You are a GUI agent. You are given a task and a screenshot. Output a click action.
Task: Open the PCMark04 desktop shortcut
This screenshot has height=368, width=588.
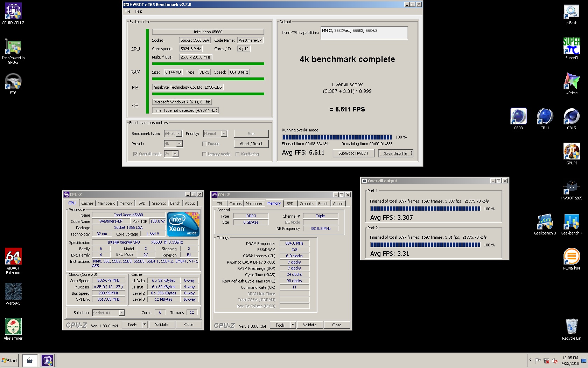[571, 259]
